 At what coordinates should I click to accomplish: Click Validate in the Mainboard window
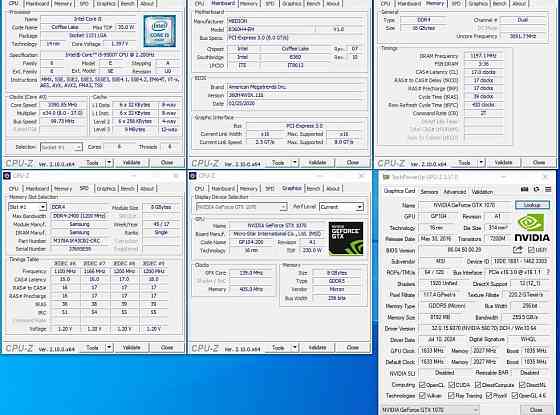[317, 162]
